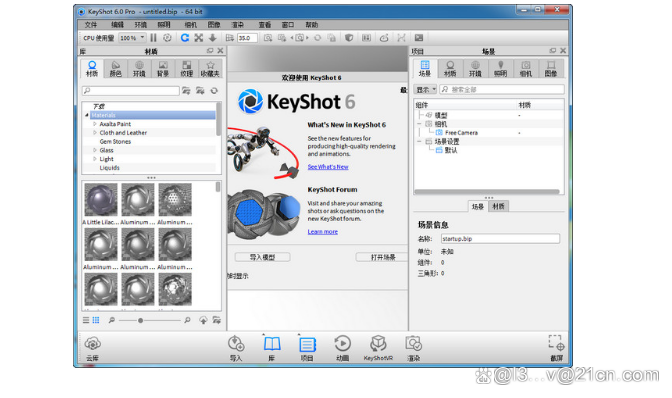The height and width of the screenshot is (398, 672).
Task: Open the 文件 menu
Action: 90,24
